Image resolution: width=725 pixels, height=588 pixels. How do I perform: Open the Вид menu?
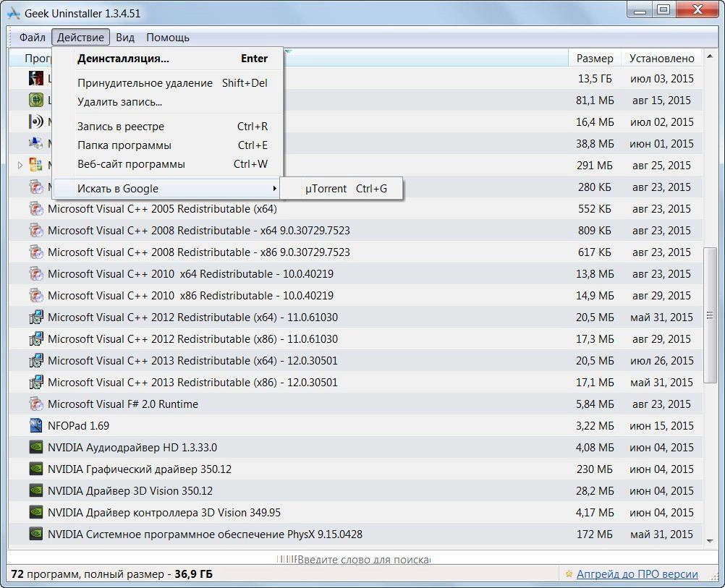point(125,38)
